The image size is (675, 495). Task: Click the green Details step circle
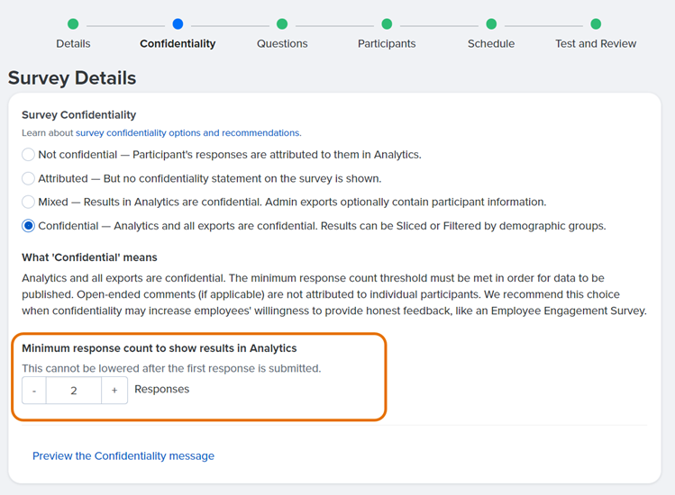tap(73, 24)
